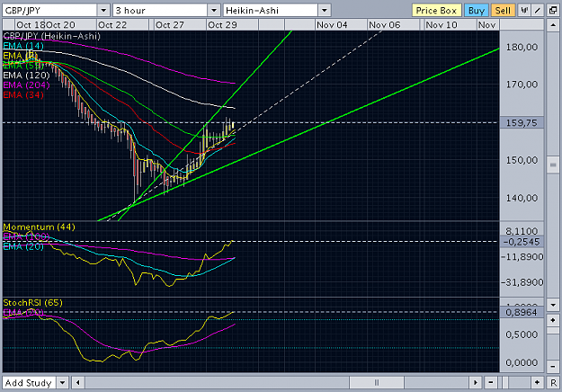Click the zoom slider handle at the bottom
This screenshot has width=562, height=392.
click(505, 383)
